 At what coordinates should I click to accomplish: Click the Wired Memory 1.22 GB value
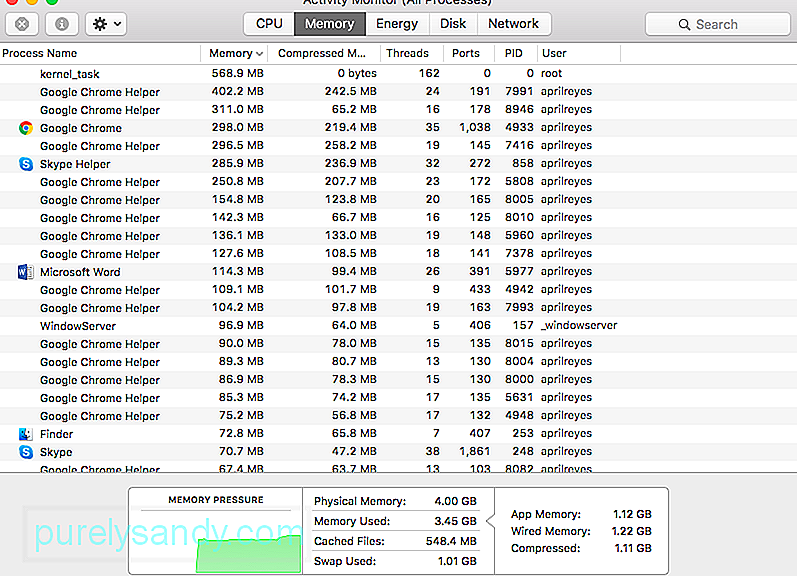coord(631,531)
